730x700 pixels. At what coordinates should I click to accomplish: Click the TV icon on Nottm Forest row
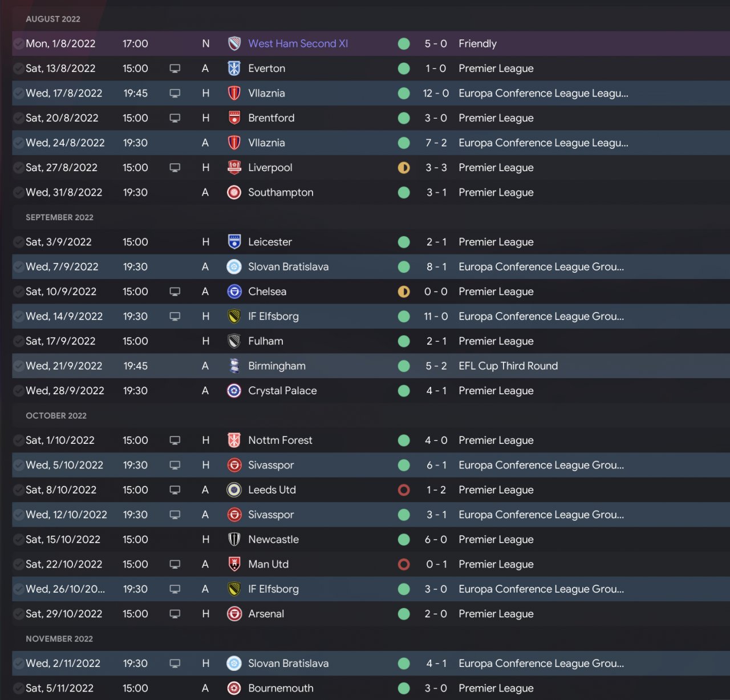point(175,440)
